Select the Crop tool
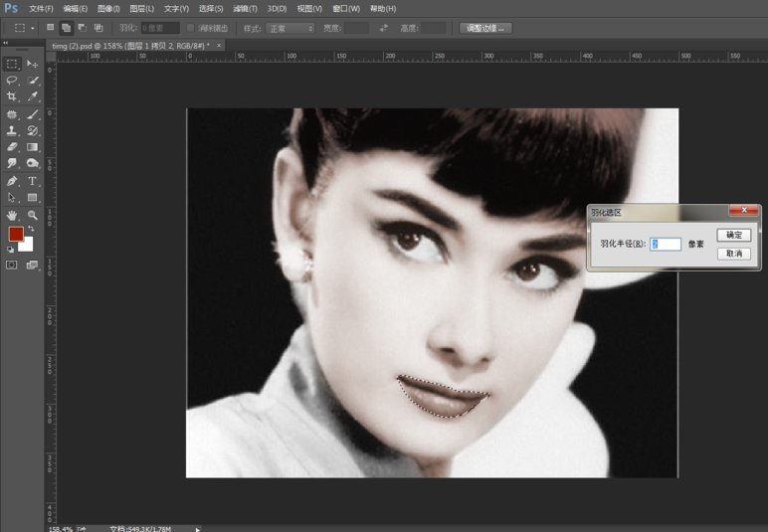 [12, 96]
